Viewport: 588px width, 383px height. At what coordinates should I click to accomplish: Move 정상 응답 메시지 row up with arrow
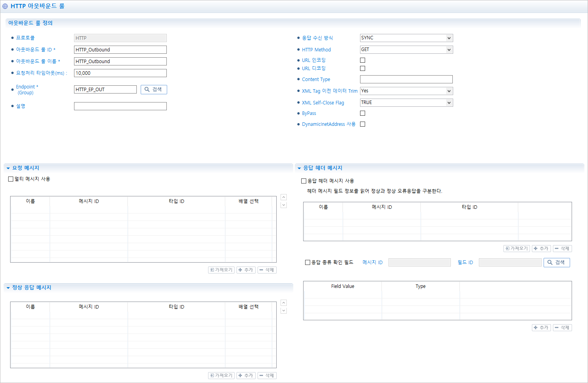284,303
